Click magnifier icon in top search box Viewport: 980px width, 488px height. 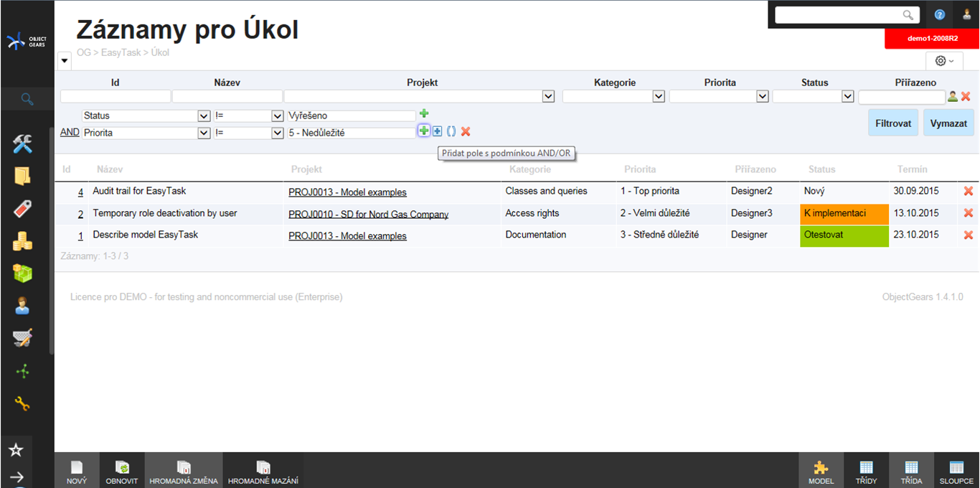coord(908,15)
